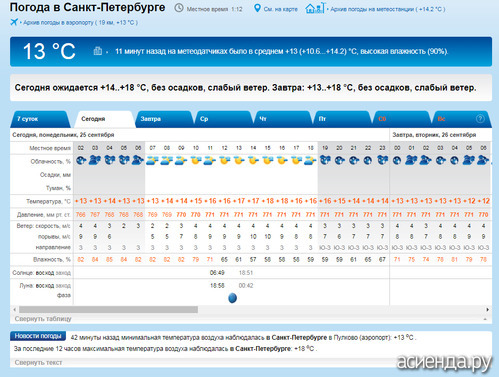Click the weather station house icon
Screen dimensions: 499x377
click(x=314, y=8)
